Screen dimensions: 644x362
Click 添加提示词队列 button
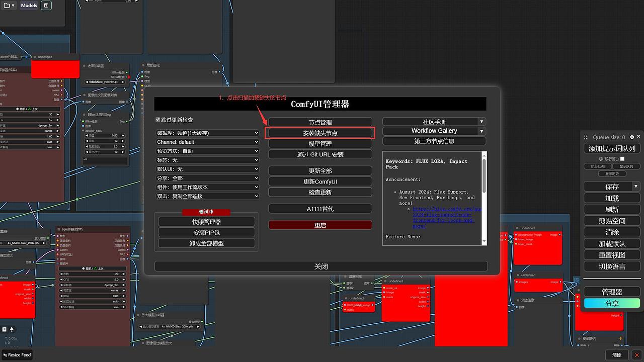point(612,148)
